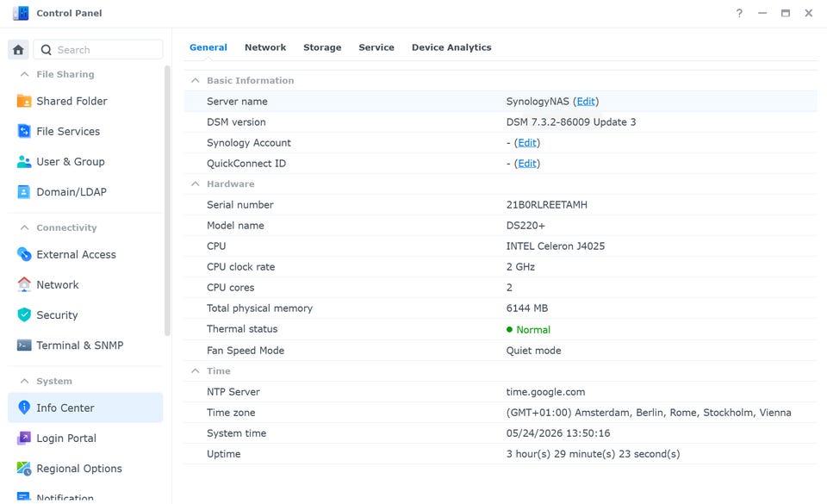This screenshot has height=504, width=827.
Task: Open File Services label
Action: click(68, 131)
